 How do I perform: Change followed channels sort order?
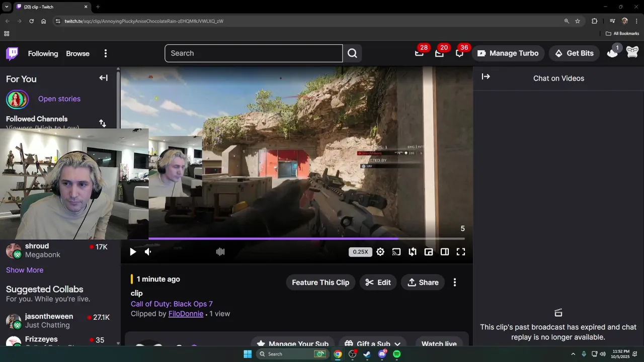pyautogui.click(x=103, y=123)
